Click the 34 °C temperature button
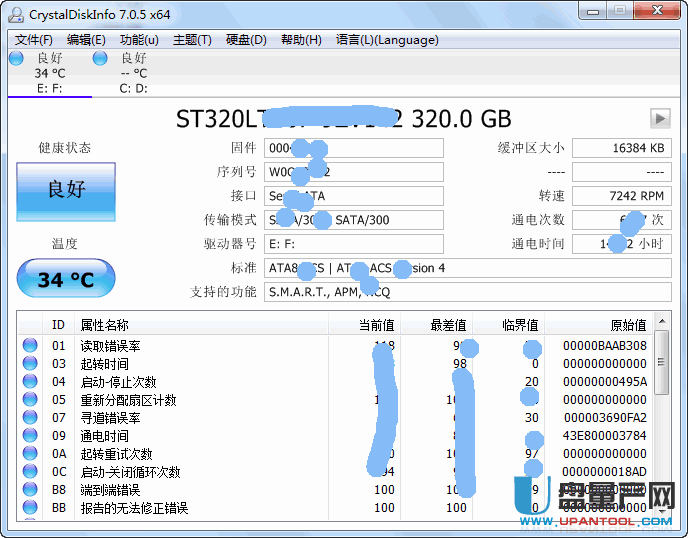The image size is (688, 538). (x=66, y=279)
